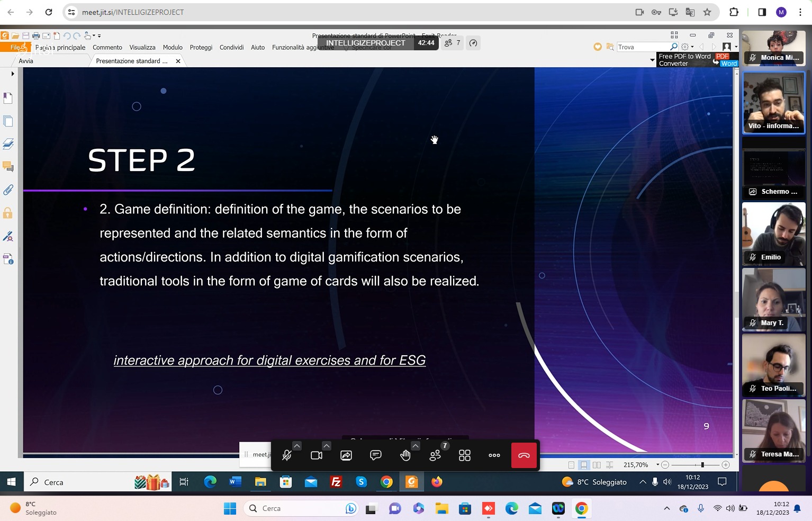Open the connection performance indicator at top
This screenshot has height=521, width=812.
tap(473, 43)
